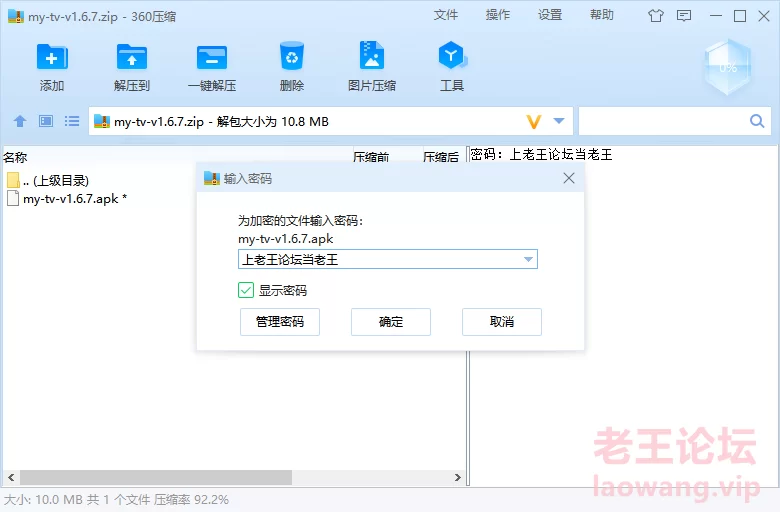Open the 帮助 menu

pos(602,15)
